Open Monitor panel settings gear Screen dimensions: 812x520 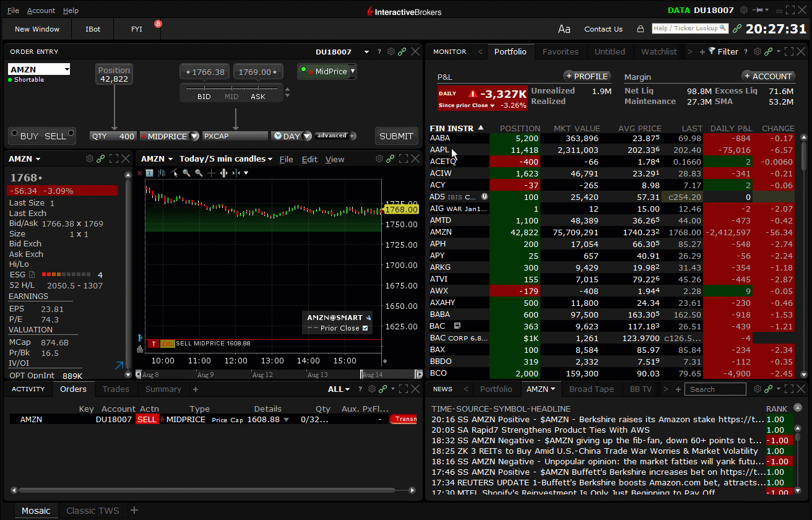point(756,52)
